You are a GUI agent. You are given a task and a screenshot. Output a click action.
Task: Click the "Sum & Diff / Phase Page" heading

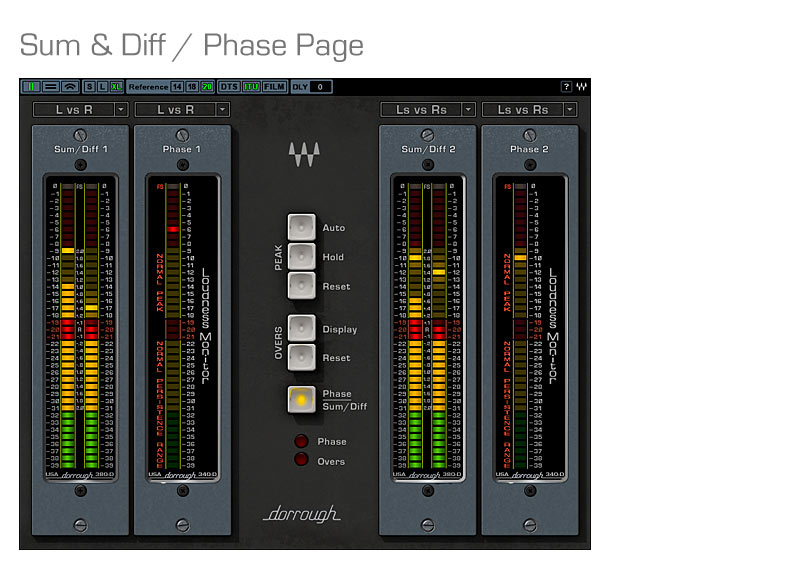tap(191, 45)
